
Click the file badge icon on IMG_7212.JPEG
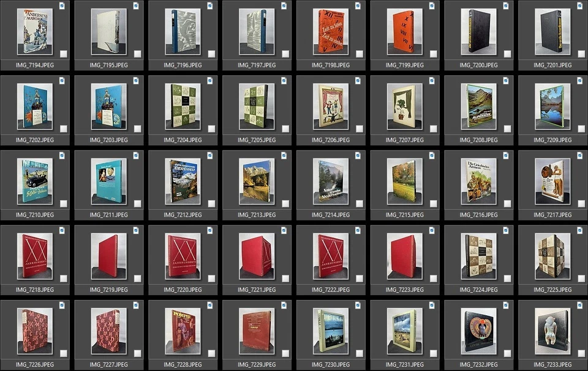coord(210,156)
